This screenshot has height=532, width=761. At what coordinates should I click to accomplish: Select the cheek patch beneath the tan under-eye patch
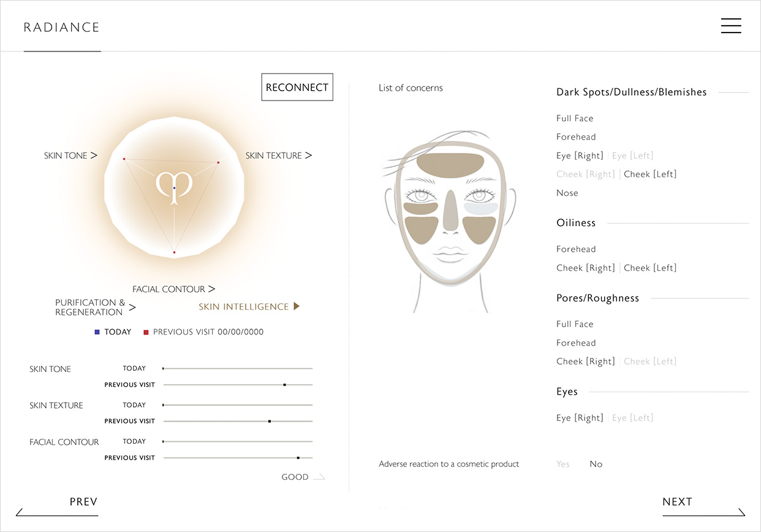coord(422,229)
